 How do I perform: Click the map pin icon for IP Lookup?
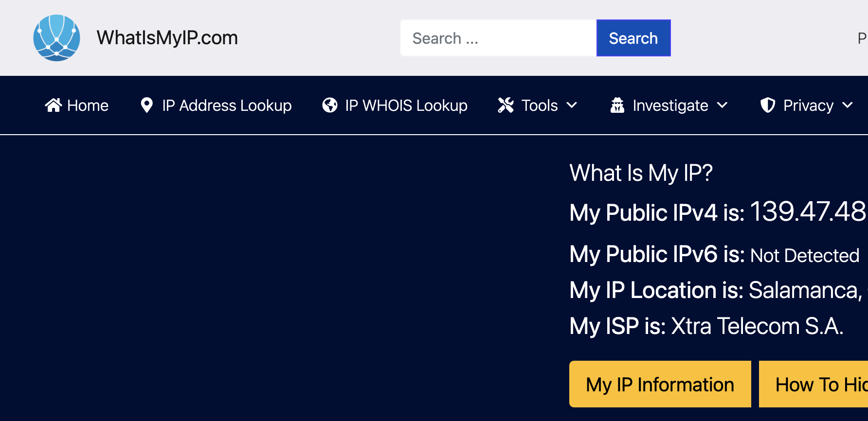click(x=146, y=105)
